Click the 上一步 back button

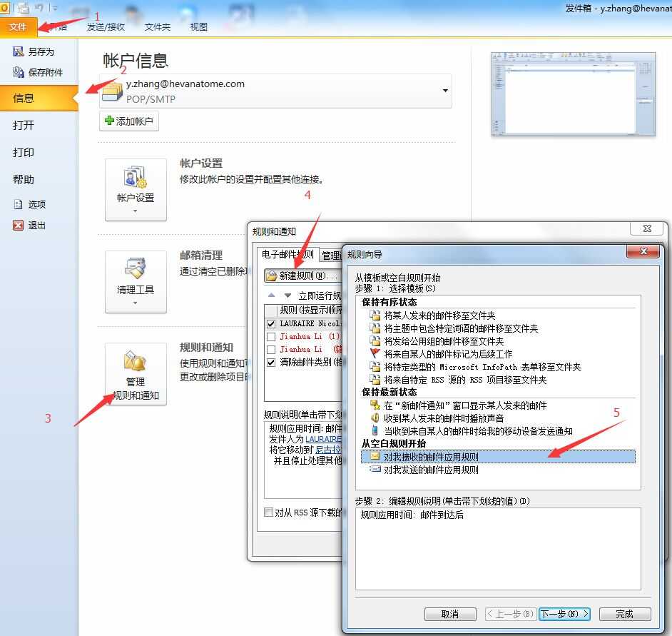[511, 614]
